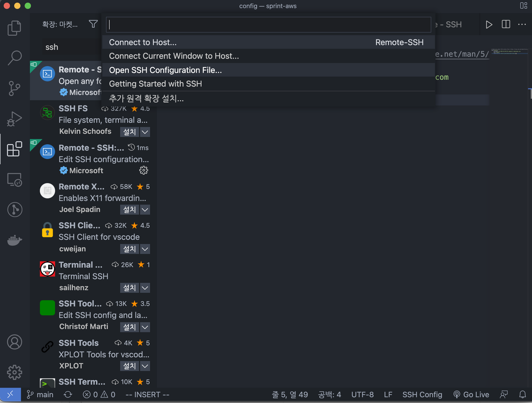
Task: Open the Accounts menu icon
Action: pyautogui.click(x=15, y=342)
